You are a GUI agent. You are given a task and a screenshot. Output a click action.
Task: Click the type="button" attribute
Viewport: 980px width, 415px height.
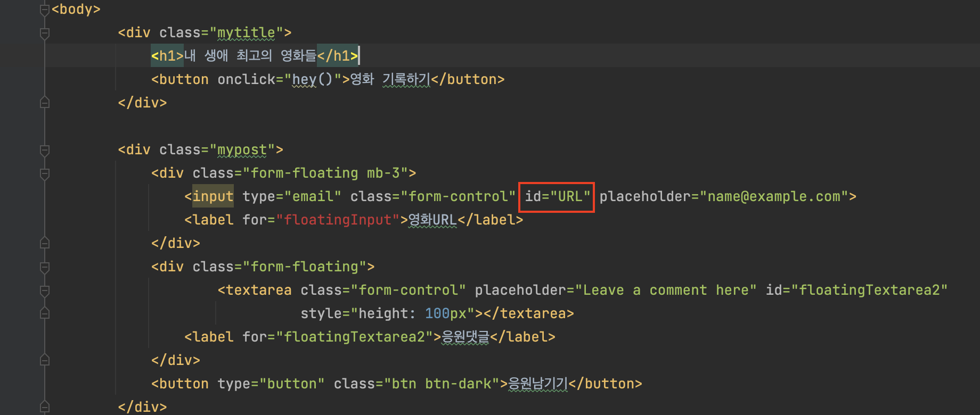(x=271, y=384)
